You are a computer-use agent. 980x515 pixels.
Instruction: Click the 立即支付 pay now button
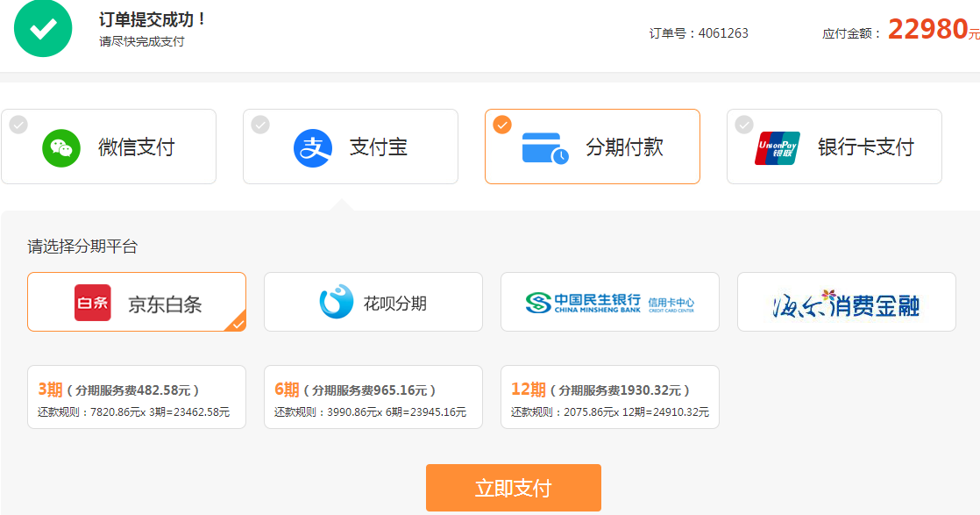pos(513,488)
